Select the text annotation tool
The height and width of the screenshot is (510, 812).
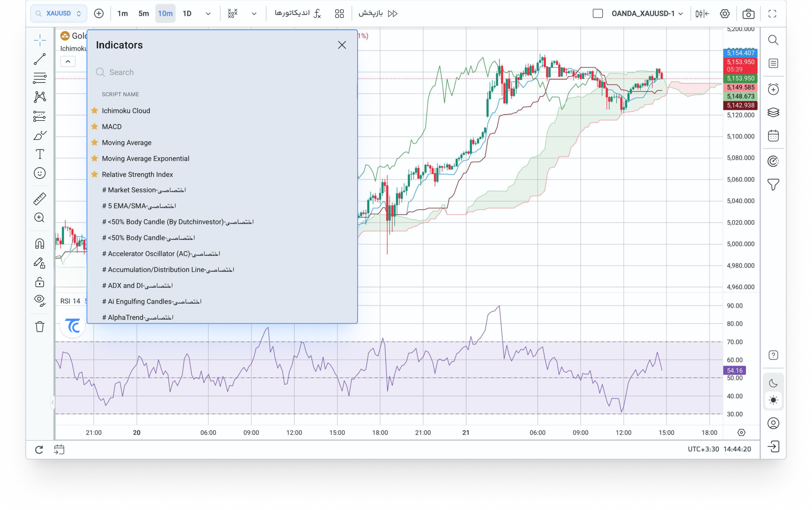point(40,154)
